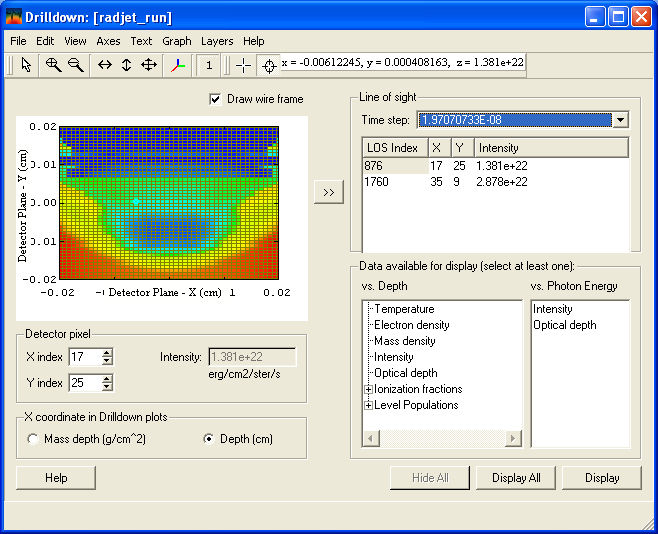Image resolution: width=658 pixels, height=534 pixels.
Task: Select the horizontal pan arrows tool
Action: 104,65
